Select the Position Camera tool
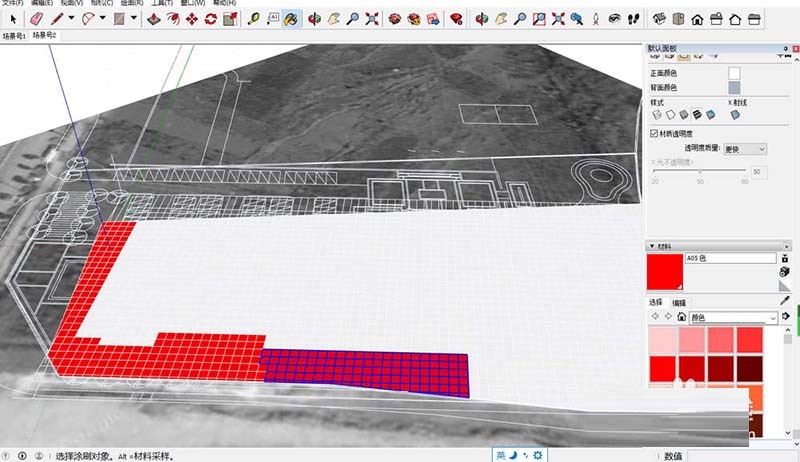Image resolution: width=800 pixels, height=462 pixels. (595, 19)
